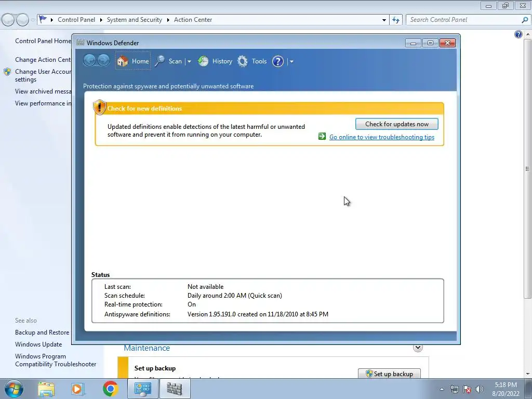Open View archived messages link
This screenshot has height=399, width=532.
43,91
